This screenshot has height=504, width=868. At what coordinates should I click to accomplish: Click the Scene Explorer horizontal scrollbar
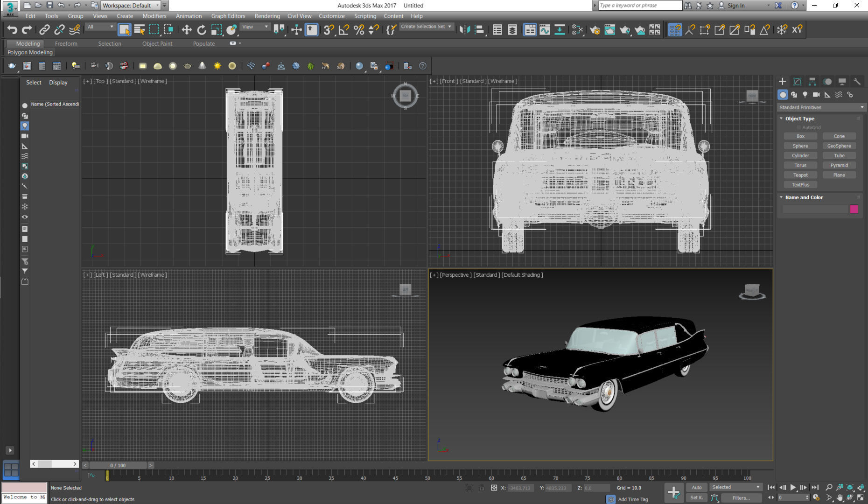coord(54,464)
